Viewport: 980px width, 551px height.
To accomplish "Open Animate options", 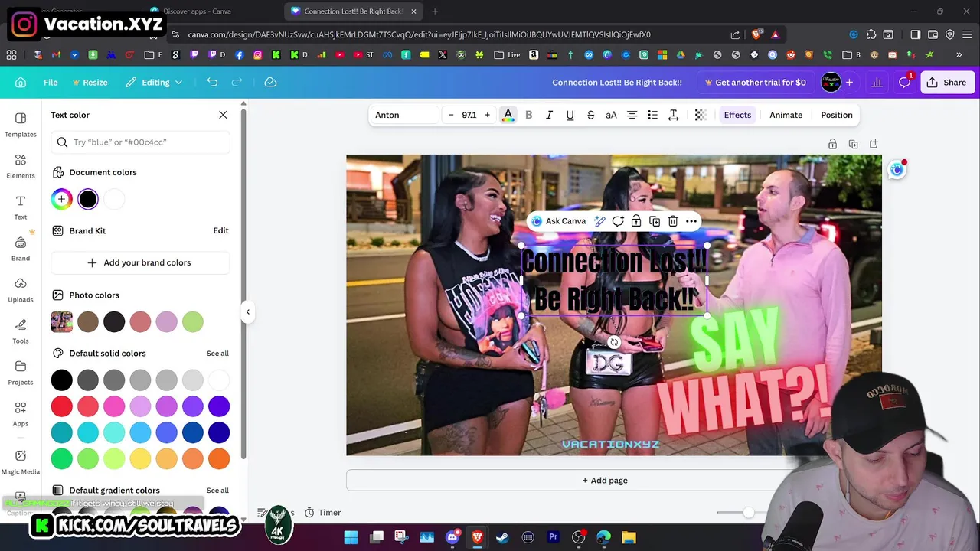I will click(786, 115).
